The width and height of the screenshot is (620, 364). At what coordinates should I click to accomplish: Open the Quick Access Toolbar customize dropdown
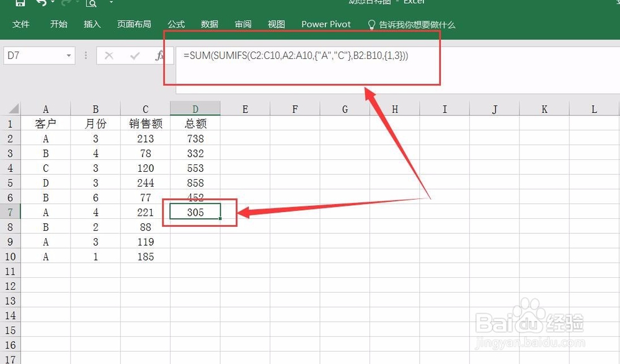click(x=112, y=3)
